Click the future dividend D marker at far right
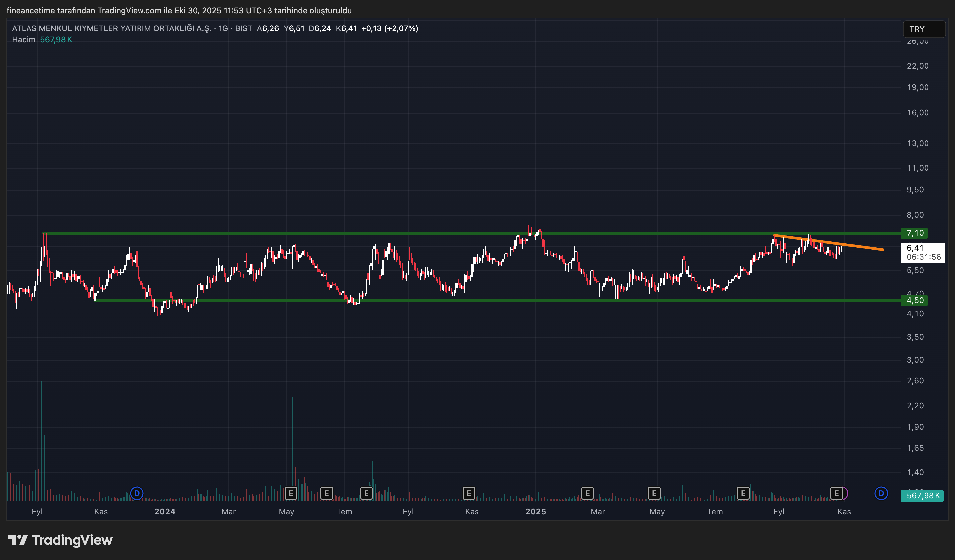955x560 pixels. point(881,493)
